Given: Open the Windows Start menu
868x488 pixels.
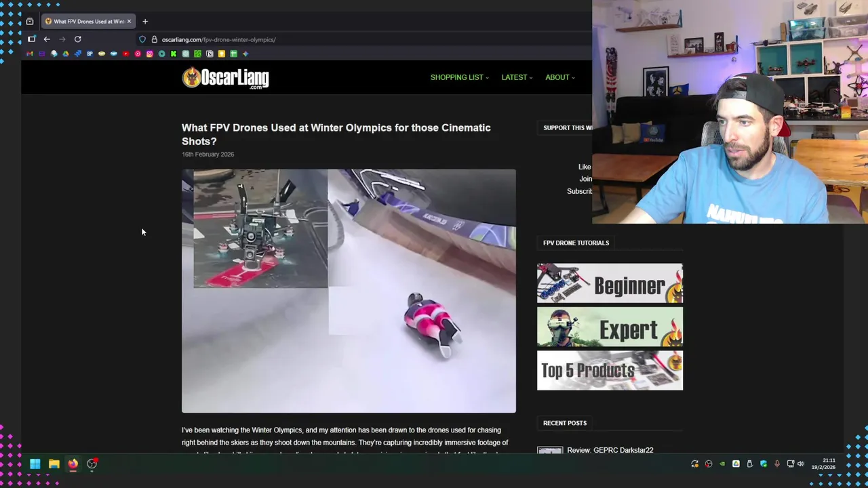Looking at the screenshot, I should coord(35,464).
